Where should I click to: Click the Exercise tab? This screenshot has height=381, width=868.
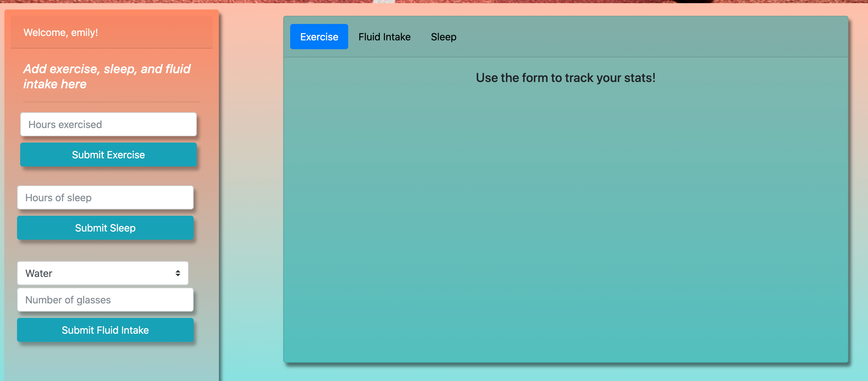click(x=319, y=37)
